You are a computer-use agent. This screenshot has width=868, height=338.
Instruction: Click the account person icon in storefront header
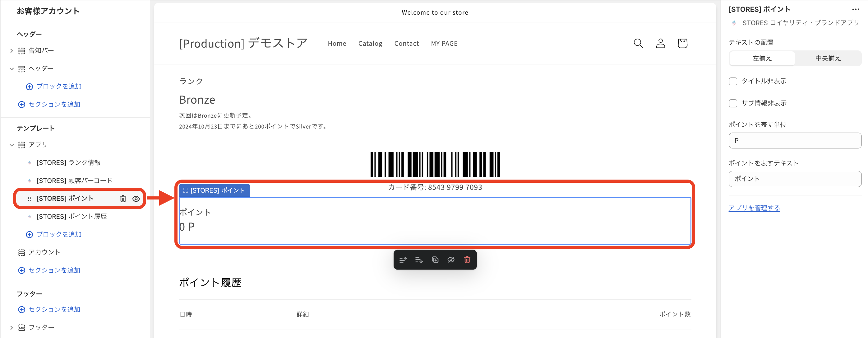coord(660,43)
